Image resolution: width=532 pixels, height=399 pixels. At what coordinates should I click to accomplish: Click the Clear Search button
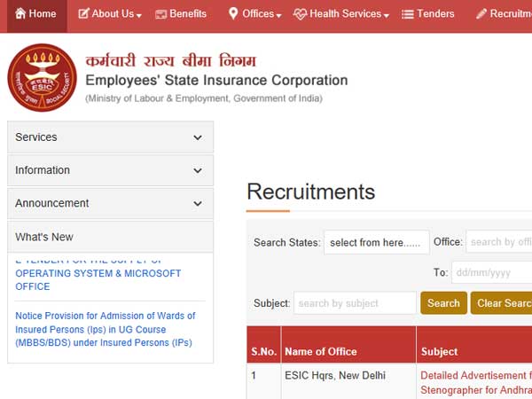[x=502, y=302]
